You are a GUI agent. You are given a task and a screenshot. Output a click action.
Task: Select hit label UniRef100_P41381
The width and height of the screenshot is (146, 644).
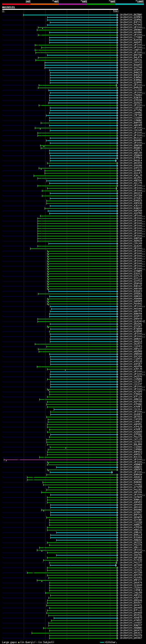coord(131,490)
